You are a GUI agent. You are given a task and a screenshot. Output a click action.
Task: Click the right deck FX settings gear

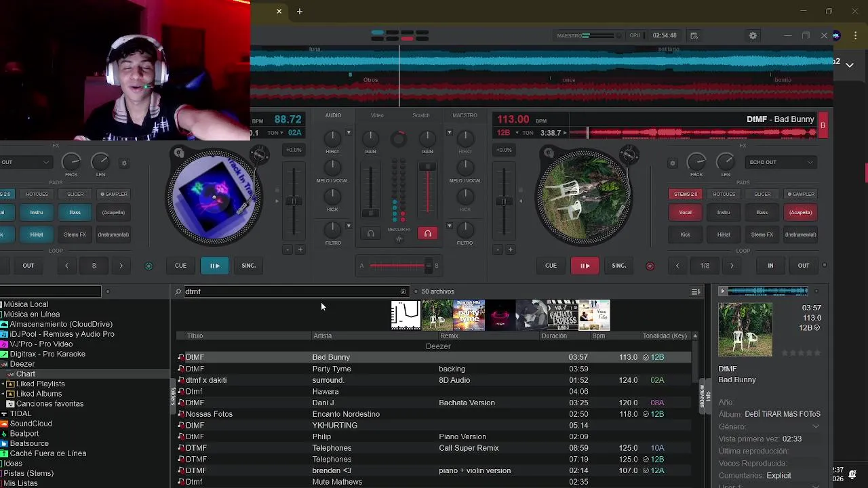673,163
